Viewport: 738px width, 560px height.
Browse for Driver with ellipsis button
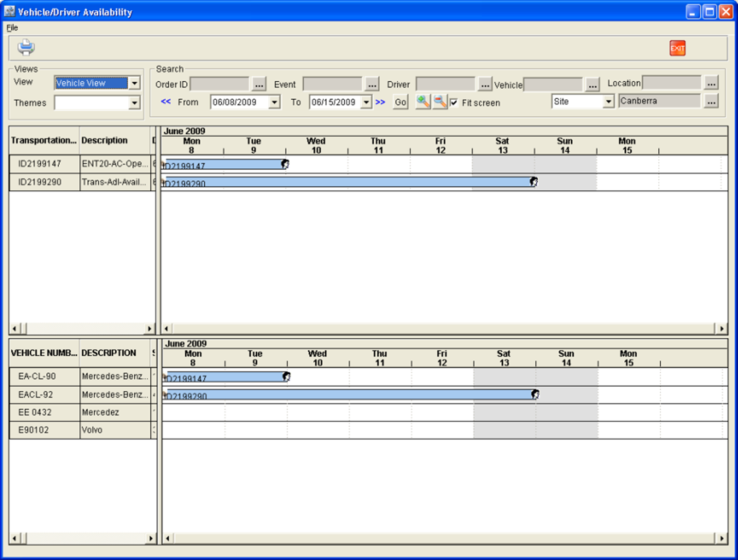coord(485,84)
